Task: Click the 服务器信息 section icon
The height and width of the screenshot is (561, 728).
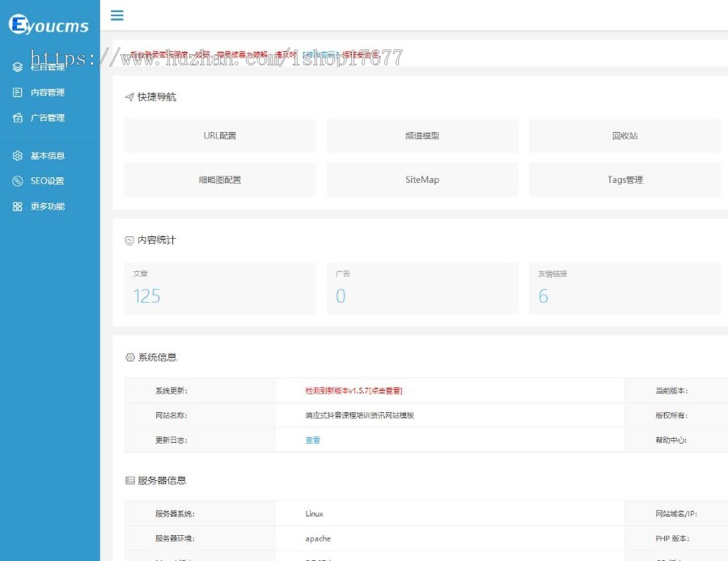Action: (130, 481)
